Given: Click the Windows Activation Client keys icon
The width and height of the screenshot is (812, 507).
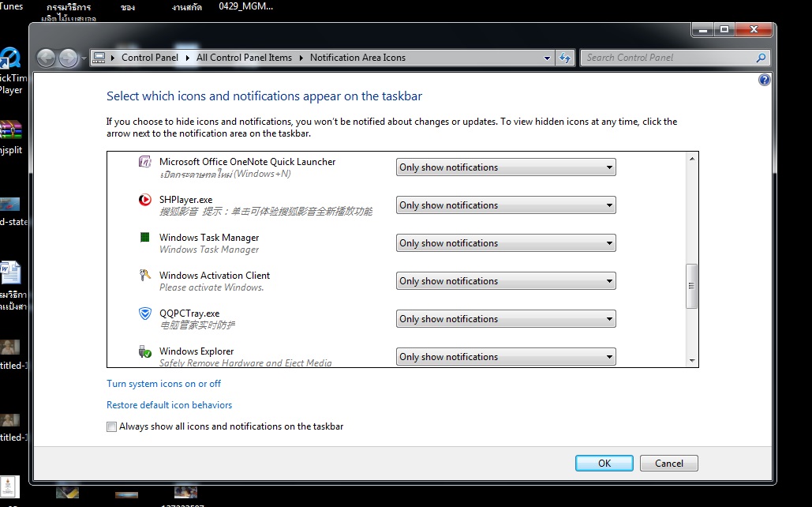Looking at the screenshot, I should point(144,276).
